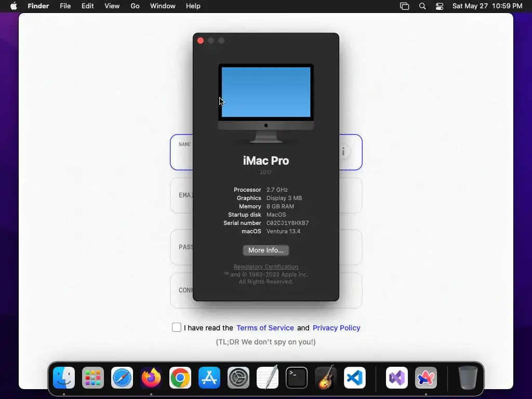The image size is (532, 399).
Task: Click the serial number C02CJ1Y8HX87
Action: point(287,223)
